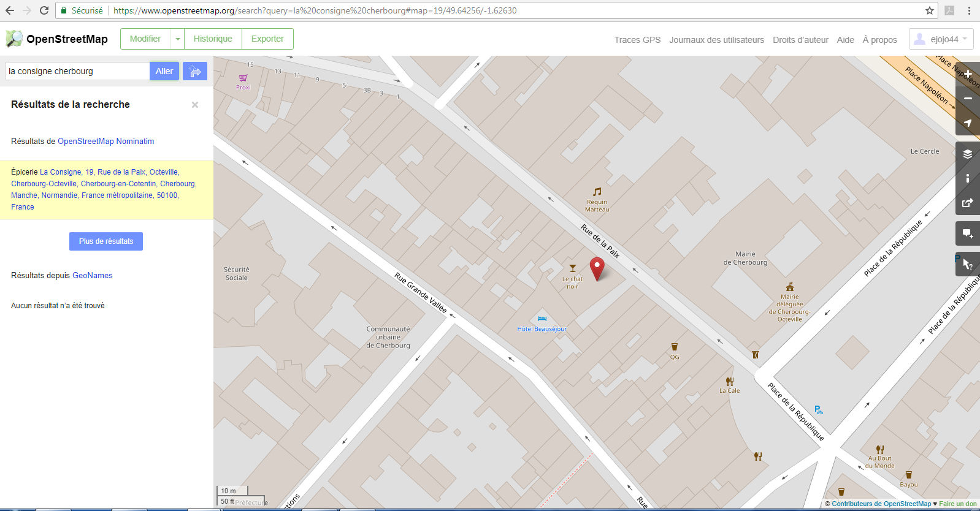Click the browser address bar URL
This screenshot has width=980, height=511.
click(315, 10)
